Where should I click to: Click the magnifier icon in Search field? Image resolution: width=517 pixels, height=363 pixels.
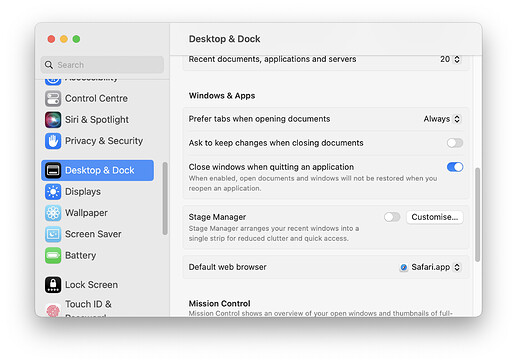[49, 65]
